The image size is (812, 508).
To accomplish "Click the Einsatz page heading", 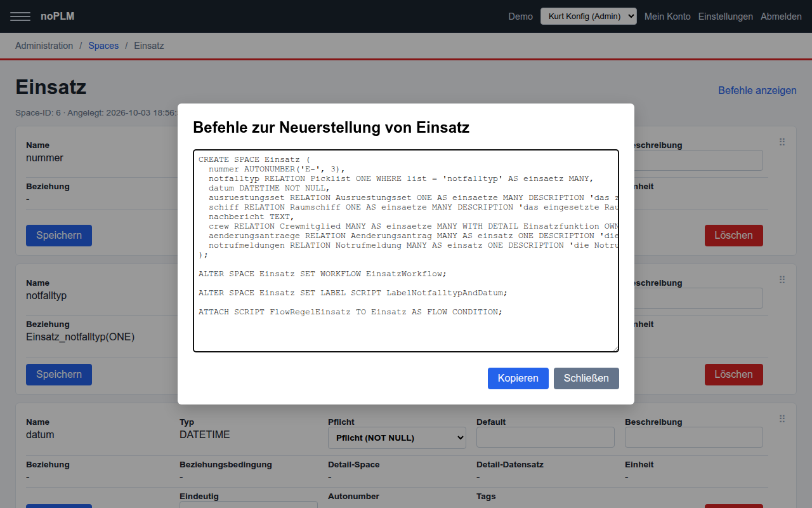I will pos(51,87).
